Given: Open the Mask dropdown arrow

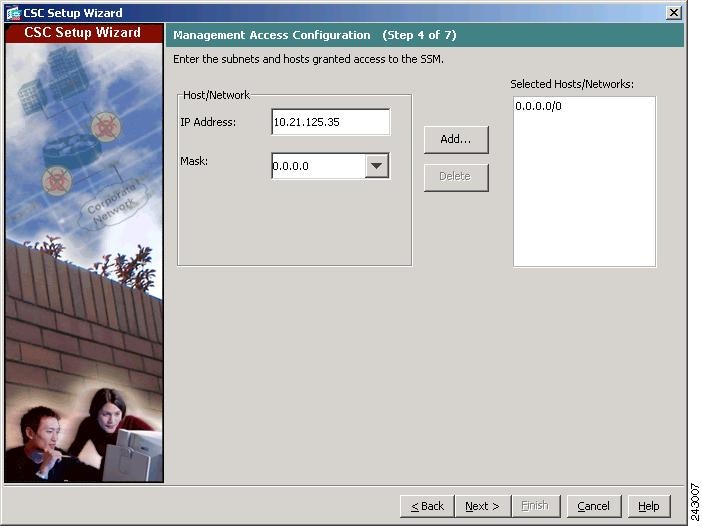Looking at the screenshot, I should (377, 166).
